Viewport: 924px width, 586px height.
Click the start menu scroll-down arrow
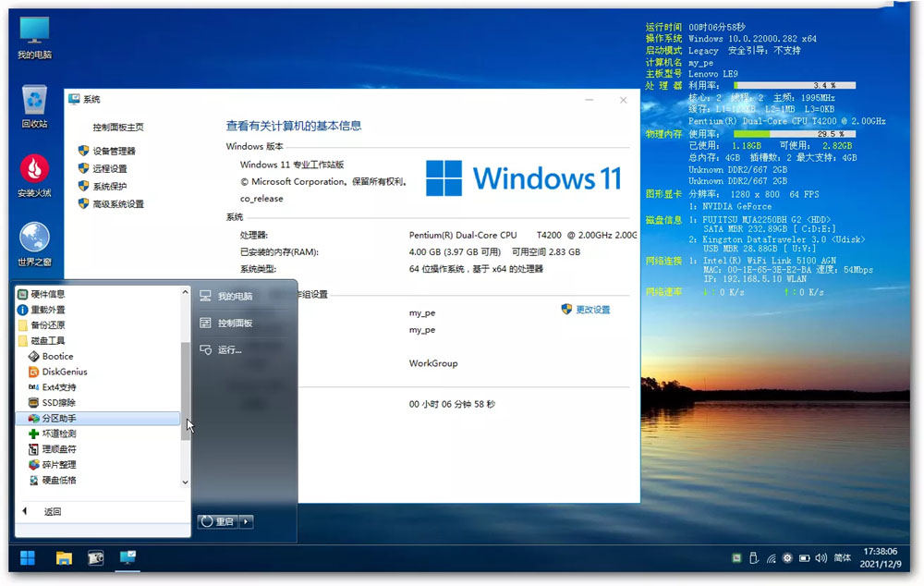pos(185,482)
